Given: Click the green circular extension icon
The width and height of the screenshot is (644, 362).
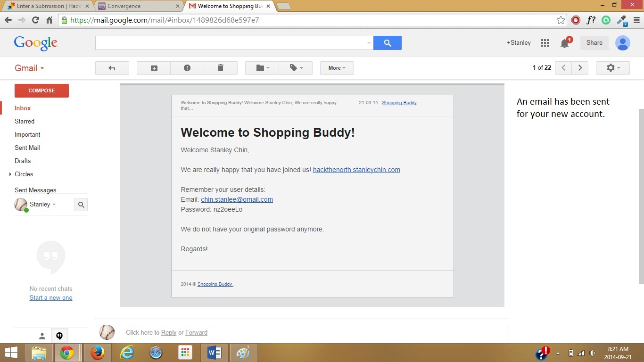Looking at the screenshot, I should click(x=606, y=20).
